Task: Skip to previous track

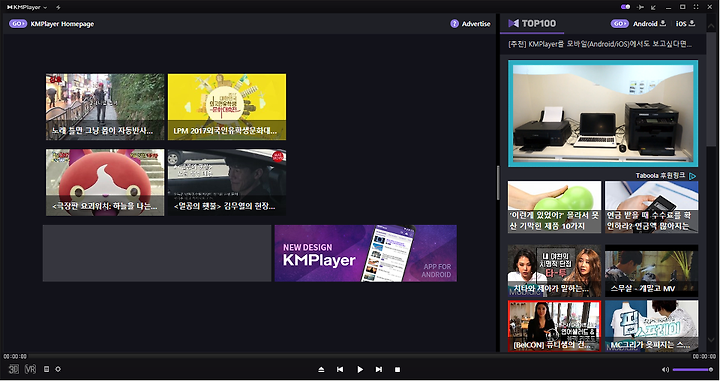Action: (x=340, y=370)
